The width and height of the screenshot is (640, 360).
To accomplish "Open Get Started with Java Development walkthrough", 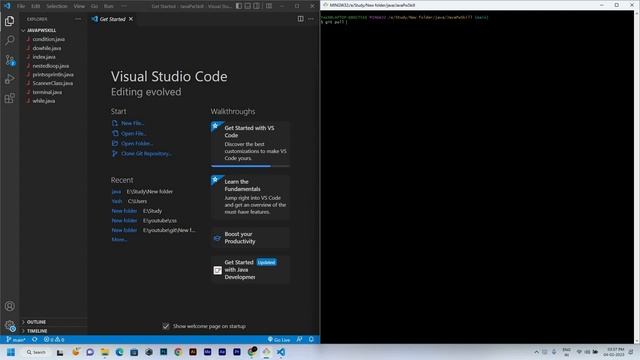I will click(250, 270).
